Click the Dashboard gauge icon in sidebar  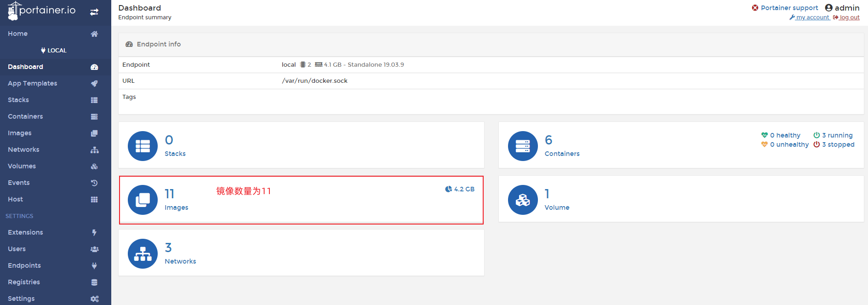[94, 67]
